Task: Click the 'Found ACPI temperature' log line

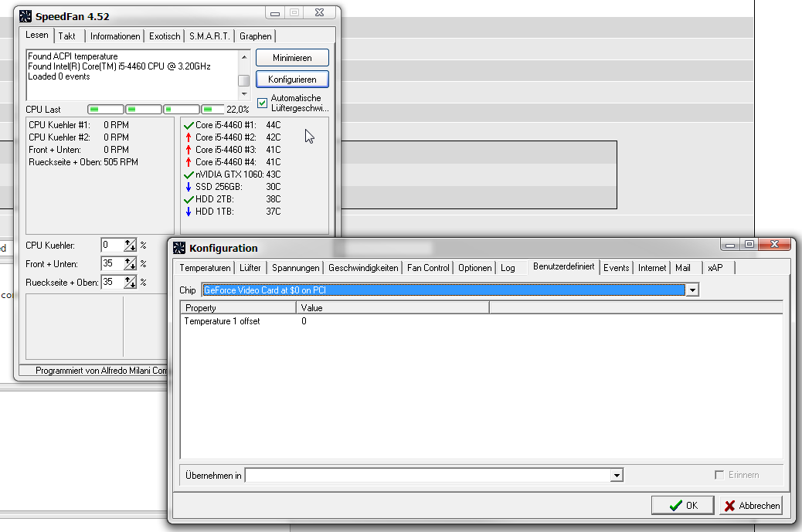Action: pyautogui.click(x=73, y=56)
